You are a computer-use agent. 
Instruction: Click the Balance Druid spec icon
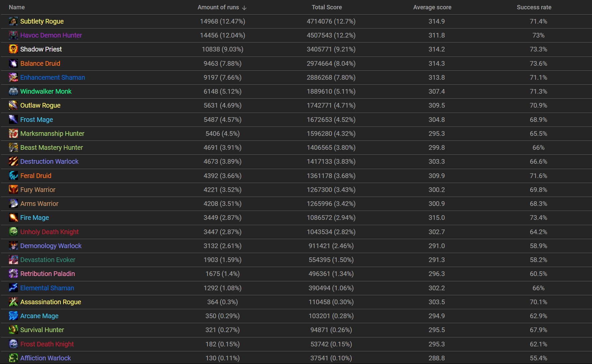point(13,63)
